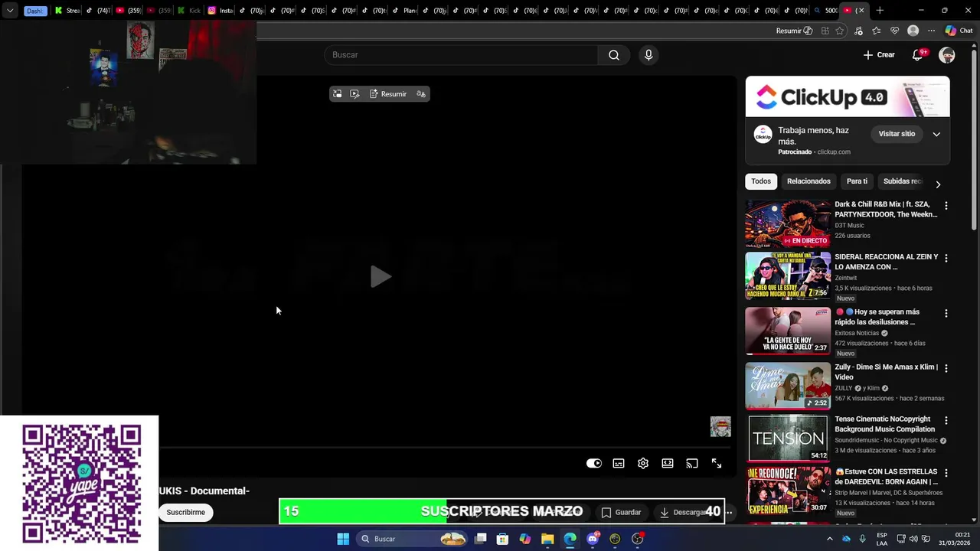Toggle YouTube autoplay switch

[x=594, y=463]
